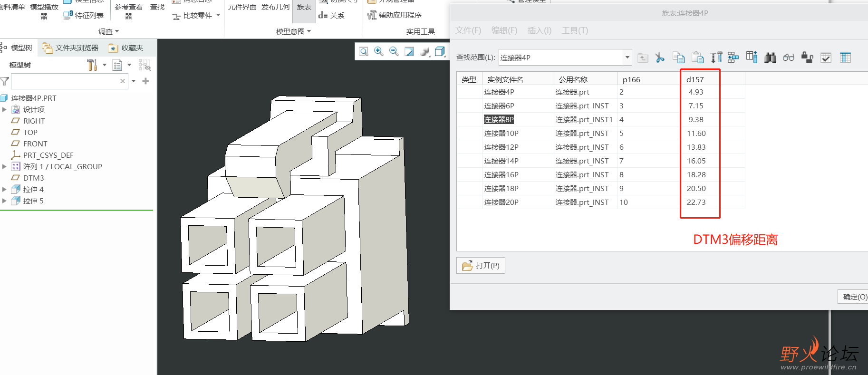Select the FRONT datum plane in tree
Image resolution: width=868 pixels, height=375 pixels.
pyautogui.click(x=35, y=144)
